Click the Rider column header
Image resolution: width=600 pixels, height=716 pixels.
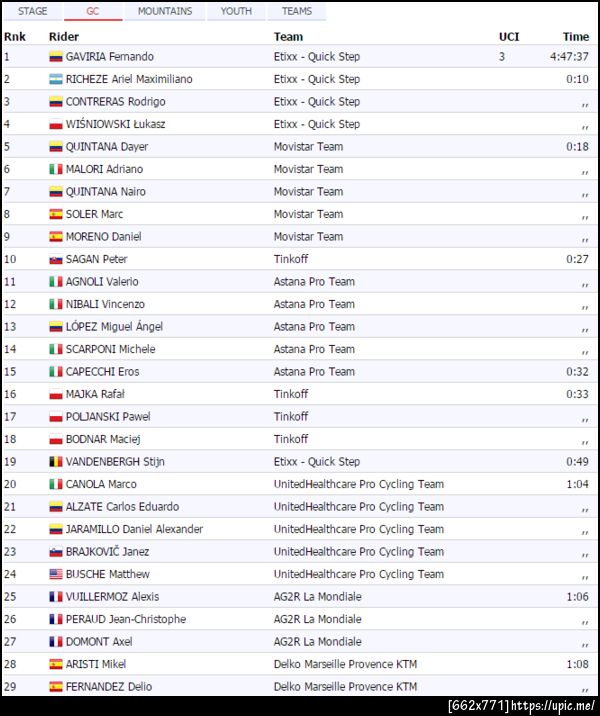64,36
